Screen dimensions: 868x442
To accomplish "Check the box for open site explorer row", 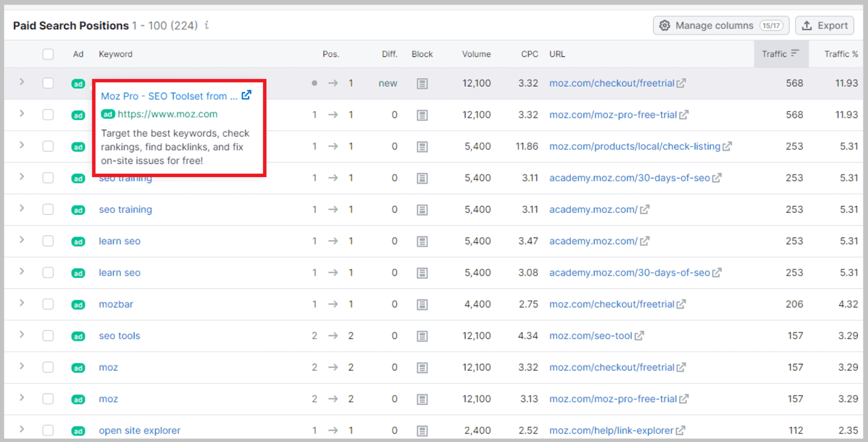I will (x=48, y=430).
